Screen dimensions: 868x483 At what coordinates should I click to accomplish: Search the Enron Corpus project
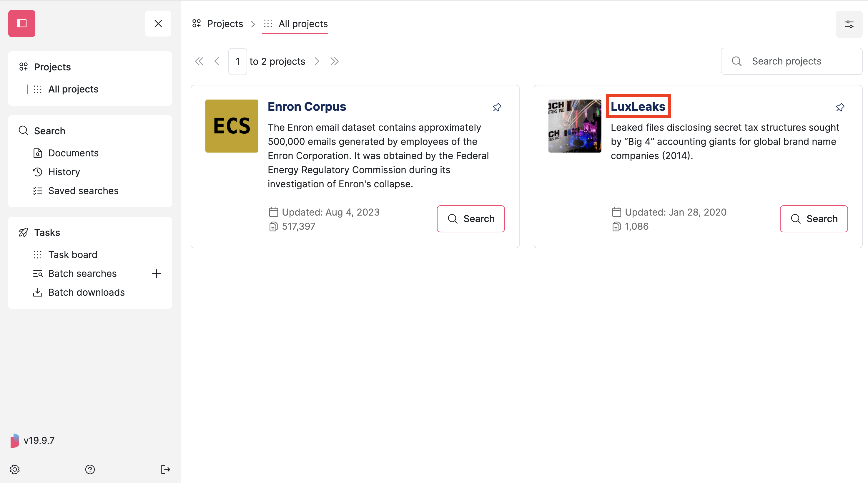[471, 219]
